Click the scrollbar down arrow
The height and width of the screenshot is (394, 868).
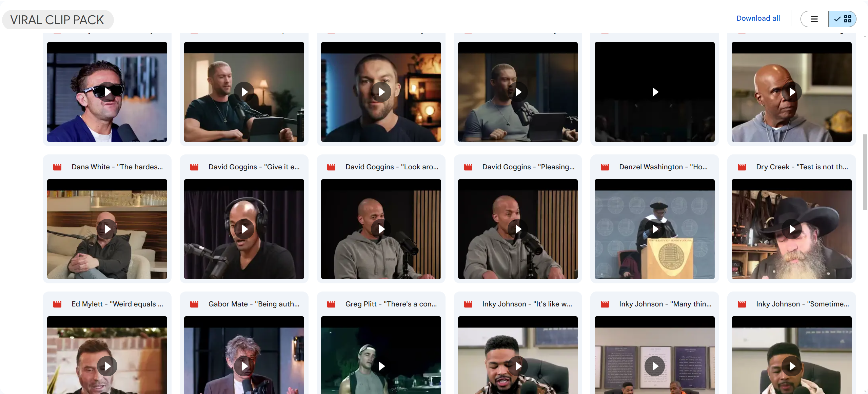click(x=865, y=391)
